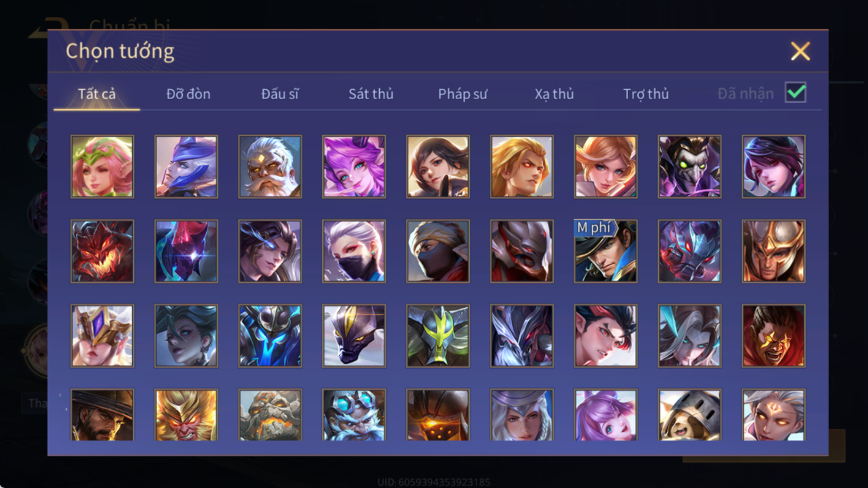868x488 pixels.
Task: Choose the golden monkey king hero portrait
Action: click(186, 415)
